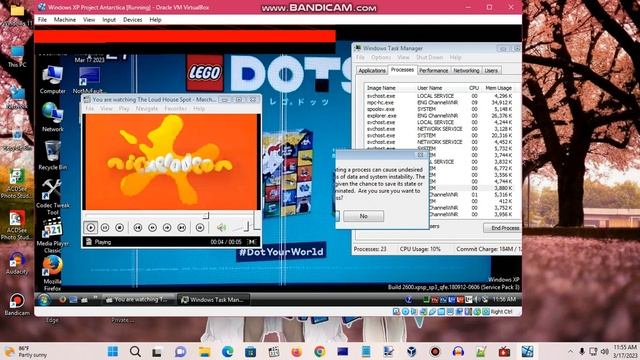Switch to the Users tab in Task Manager
Screen dimensions: 640x360
tap(491, 71)
